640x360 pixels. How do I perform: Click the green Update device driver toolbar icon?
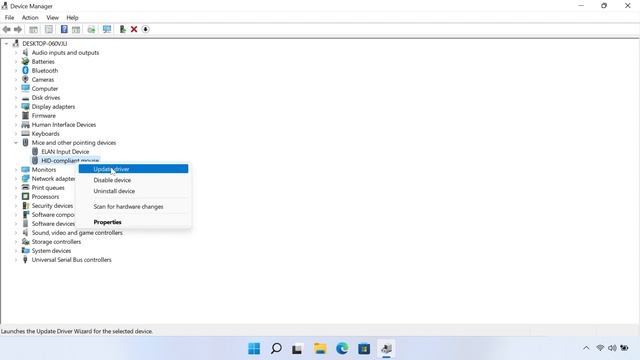point(122,29)
